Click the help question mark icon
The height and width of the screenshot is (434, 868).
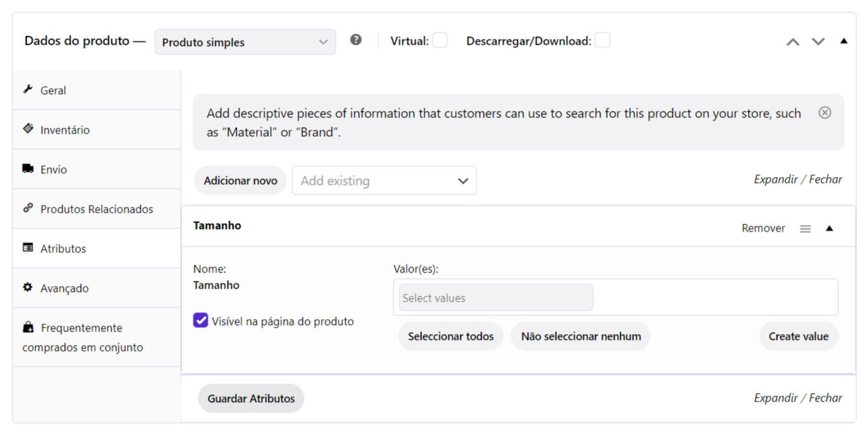tap(356, 40)
